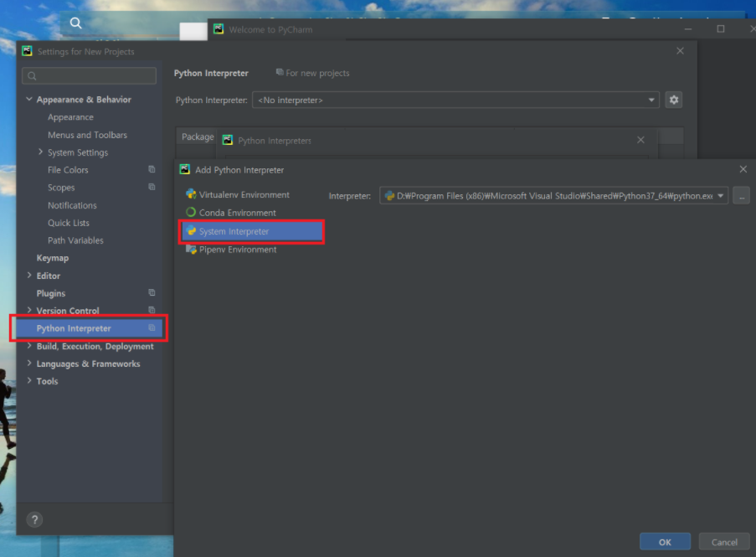Click the gear icon beside interpreter dropdown

(674, 100)
